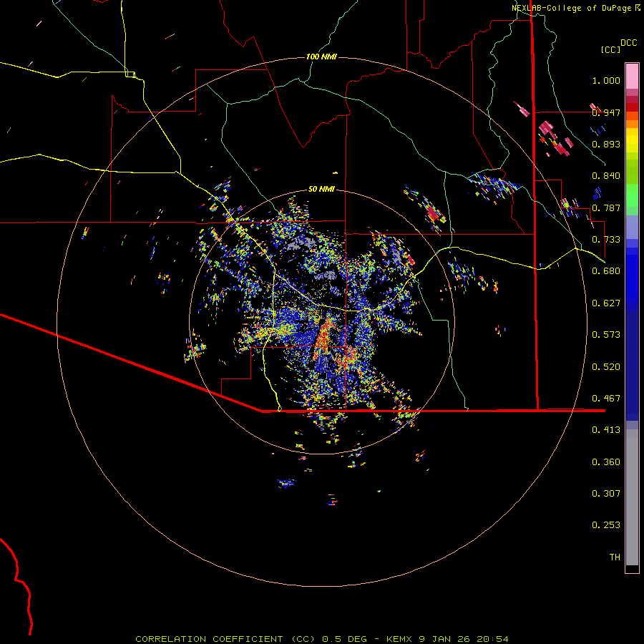
Task: Click the Correlation Coefficient KEMX caption
Action: [321, 639]
